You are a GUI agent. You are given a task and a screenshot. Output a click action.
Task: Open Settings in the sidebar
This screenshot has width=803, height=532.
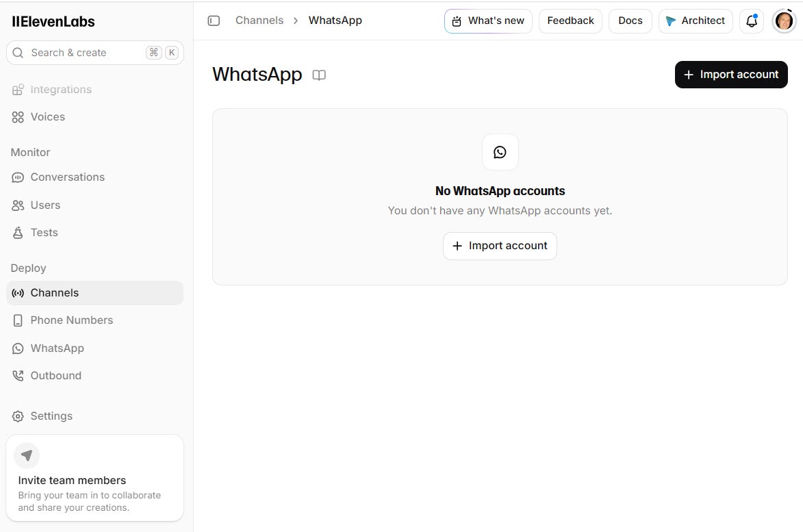pos(94,416)
